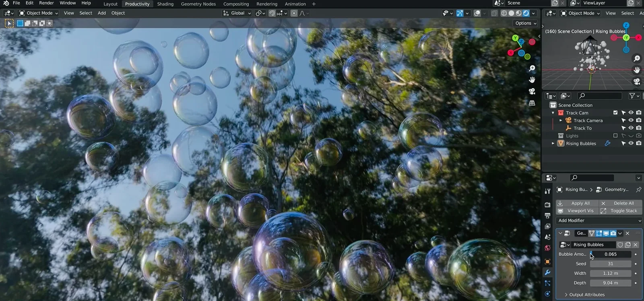Viewport: 644px width, 301px height.
Task: Open the Modifier properties wrench tab
Action: click(x=547, y=272)
